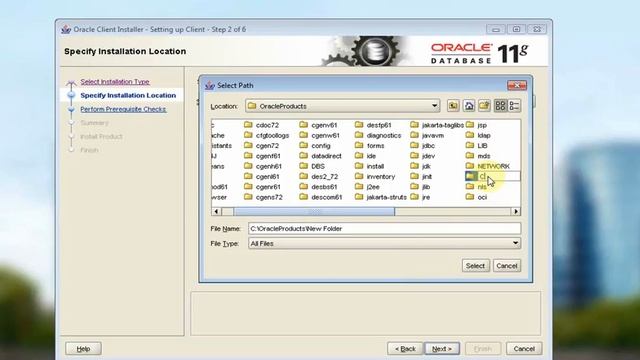
Task: Cancel the Oracle Client Installer
Action: (x=524, y=349)
